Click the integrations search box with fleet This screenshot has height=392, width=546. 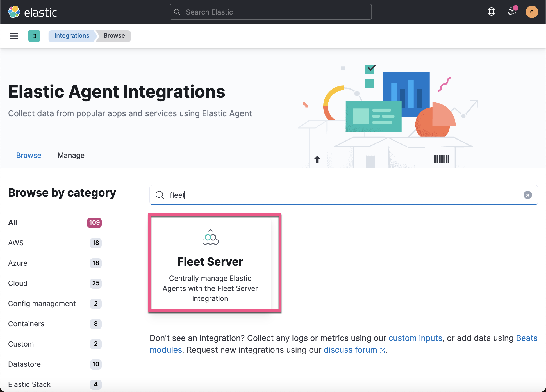[x=344, y=195]
